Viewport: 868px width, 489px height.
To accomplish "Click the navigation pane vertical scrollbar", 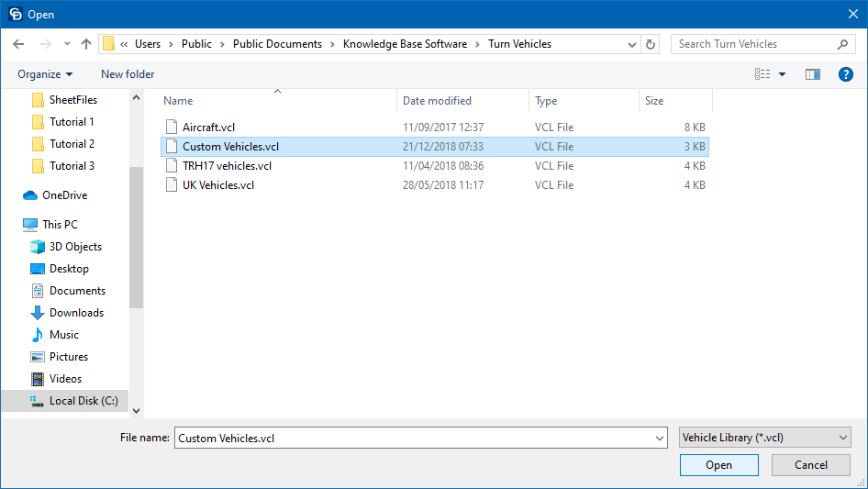I will point(137,239).
